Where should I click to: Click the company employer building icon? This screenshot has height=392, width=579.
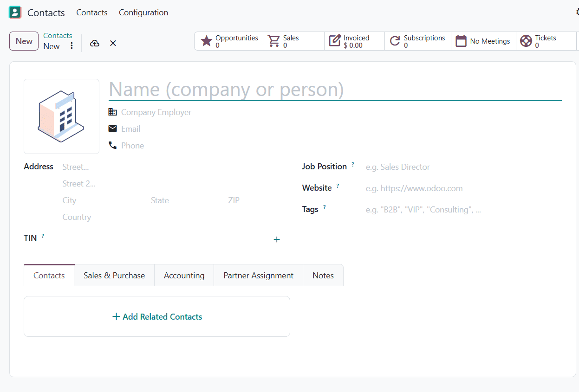pyautogui.click(x=113, y=112)
